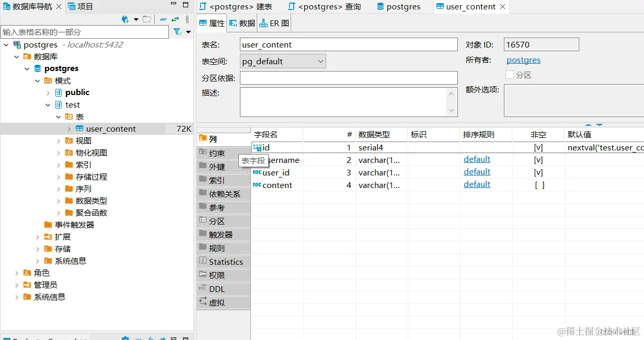Open the dropdown arrow next to the filter icon

coord(189,32)
